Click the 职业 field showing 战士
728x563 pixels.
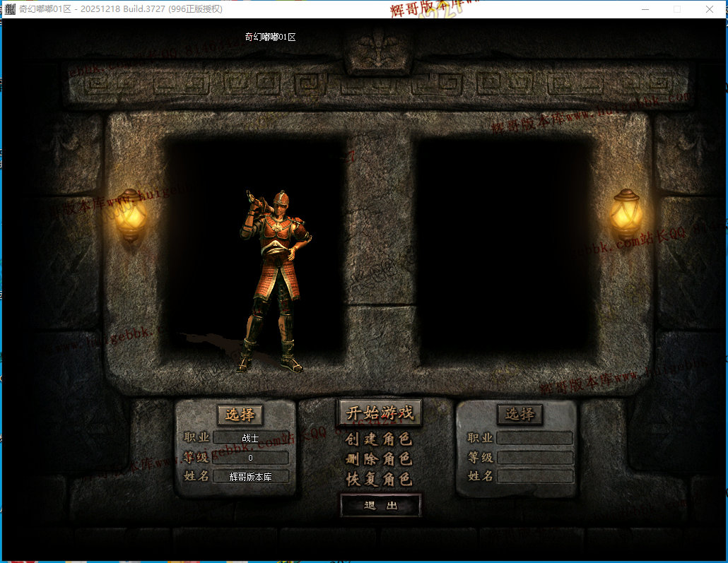250,438
